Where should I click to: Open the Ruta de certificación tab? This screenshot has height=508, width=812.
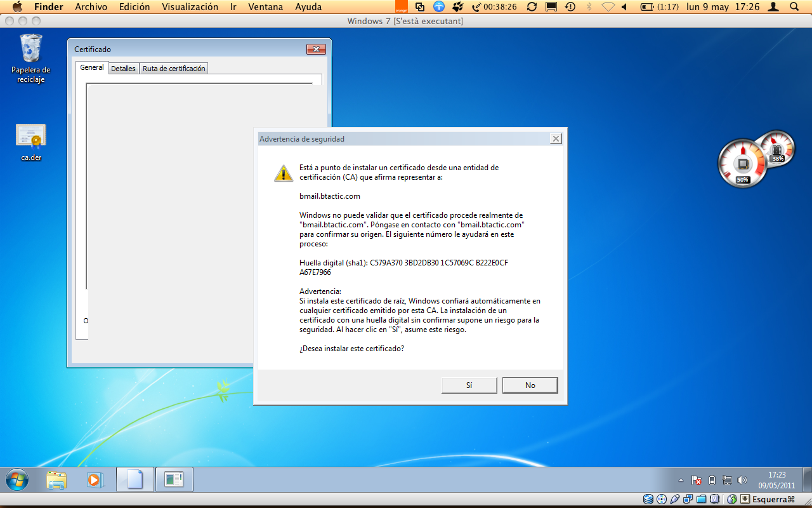174,69
